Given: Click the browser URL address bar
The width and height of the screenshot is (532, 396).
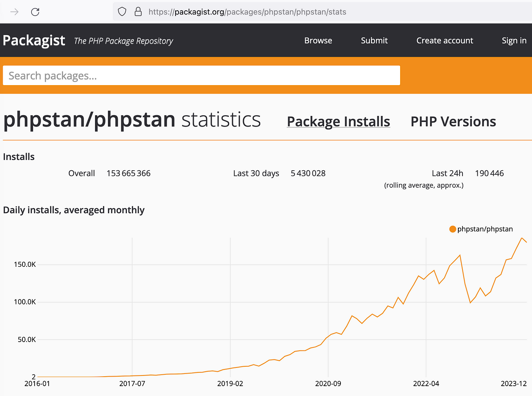Looking at the screenshot, I should point(322,12).
